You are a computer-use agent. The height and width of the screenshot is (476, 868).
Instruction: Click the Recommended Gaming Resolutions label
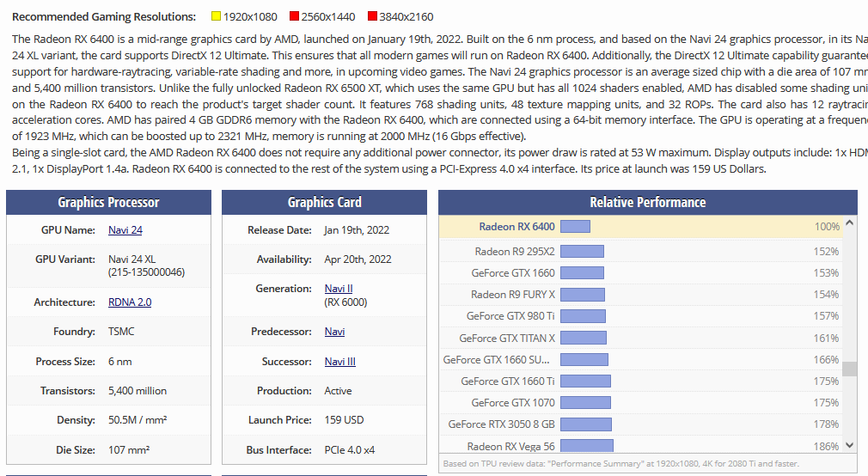click(104, 16)
